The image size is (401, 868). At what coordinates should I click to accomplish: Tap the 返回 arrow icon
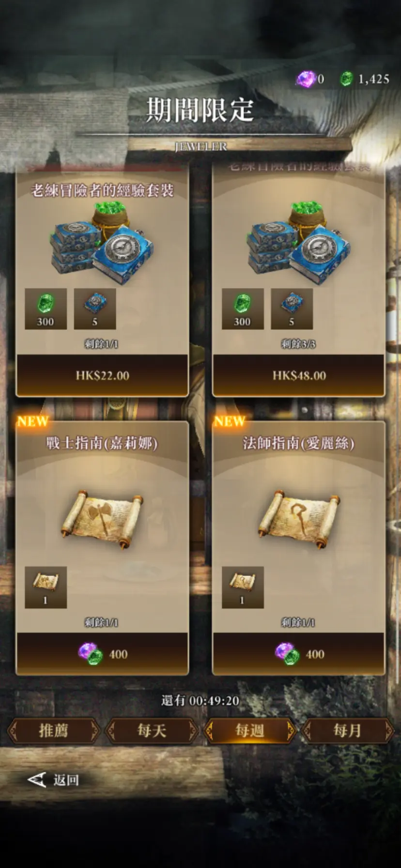(x=37, y=780)
